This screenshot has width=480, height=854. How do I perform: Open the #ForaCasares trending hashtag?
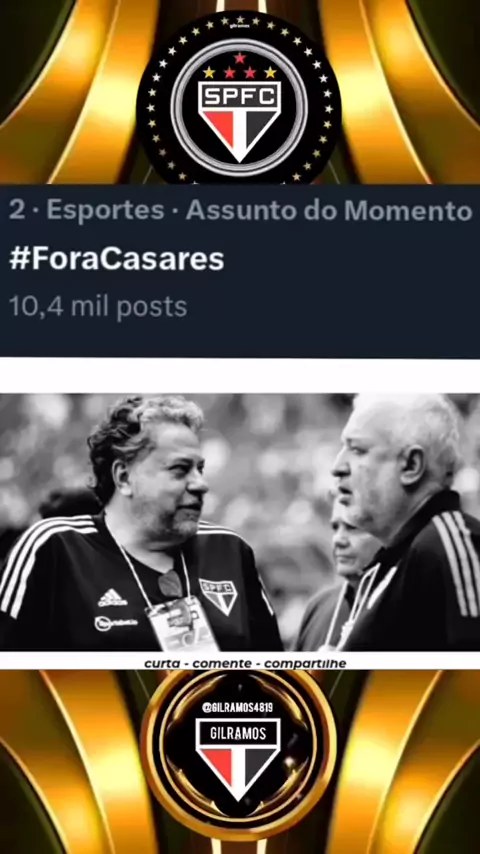click(x=117, y=259)
